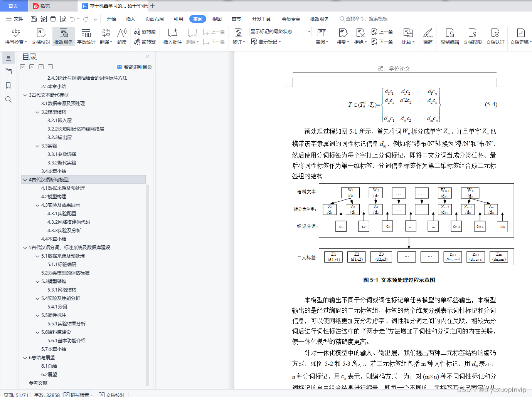Switch to the 页面布局 tab
532x397 pixels.
coord(155,19)
